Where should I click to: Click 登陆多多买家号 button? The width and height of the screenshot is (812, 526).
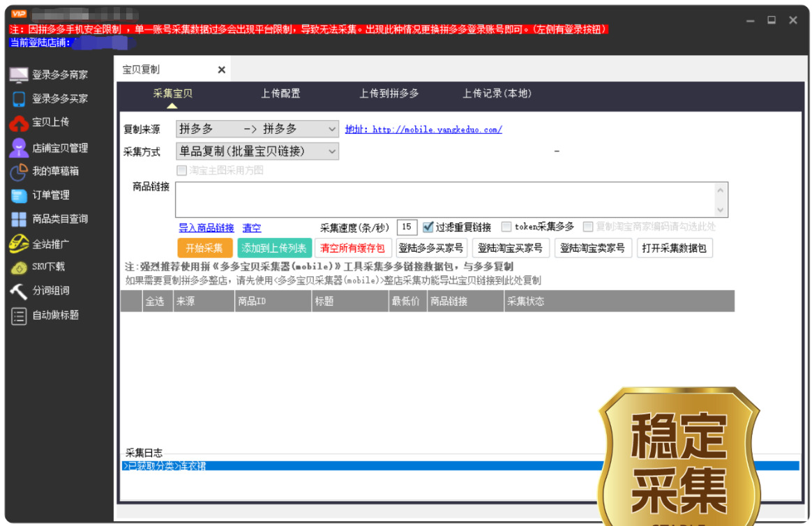(431, 248)
